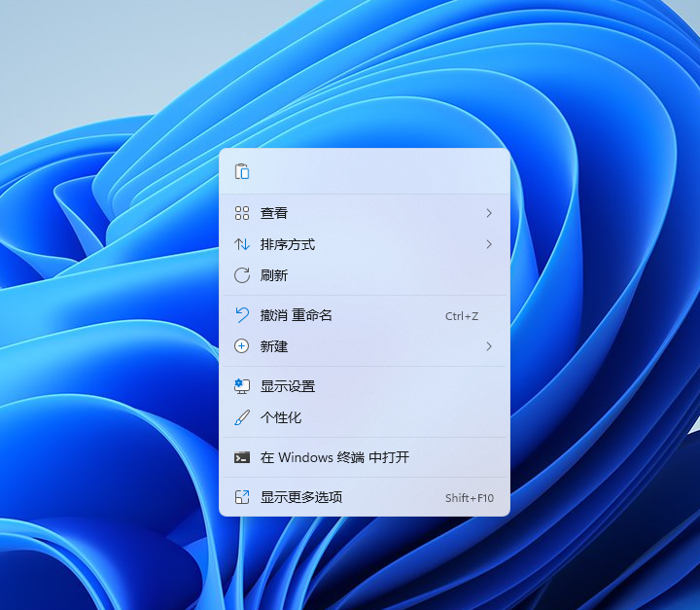Click the blue undo arrow icon
This screenshot has height=610, width=700.
coord(242,315)
